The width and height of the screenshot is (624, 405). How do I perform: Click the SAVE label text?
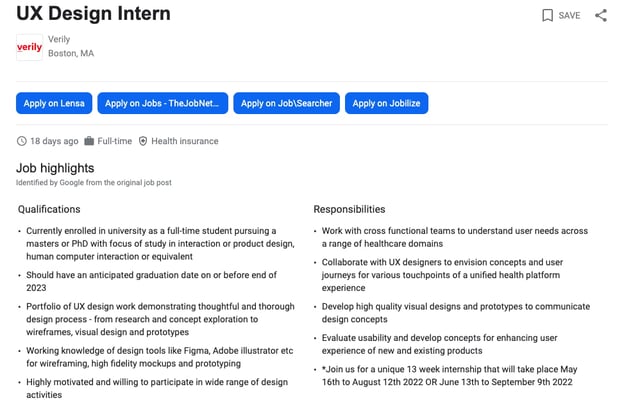click(569, 16)
